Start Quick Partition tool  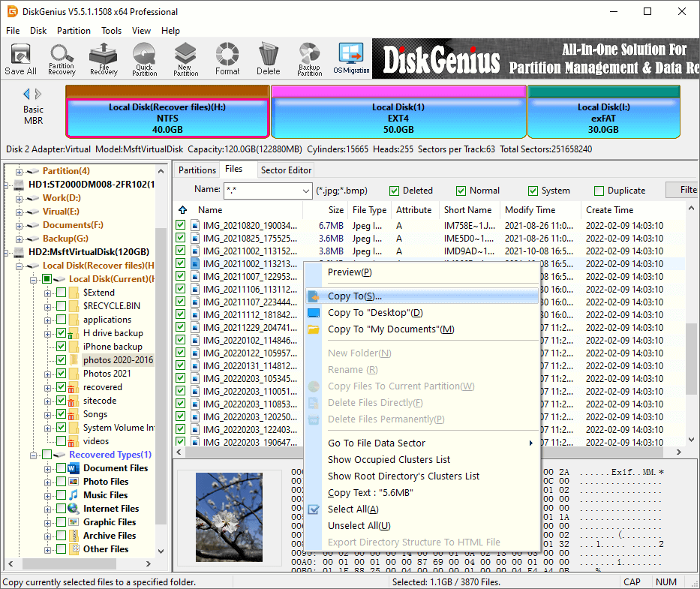point(144,59)
